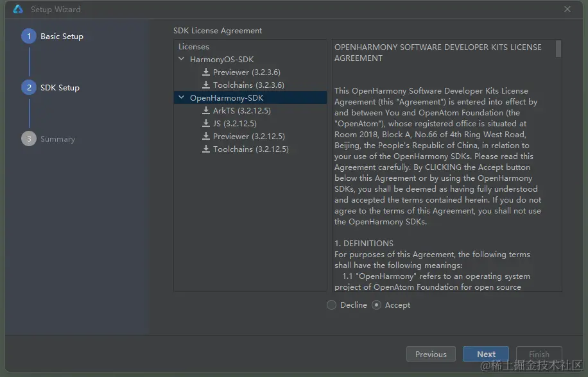Image resolution: width=588 pixels, height=377 pixels.
Task: Click the Next button
Action: coord(486,354)
